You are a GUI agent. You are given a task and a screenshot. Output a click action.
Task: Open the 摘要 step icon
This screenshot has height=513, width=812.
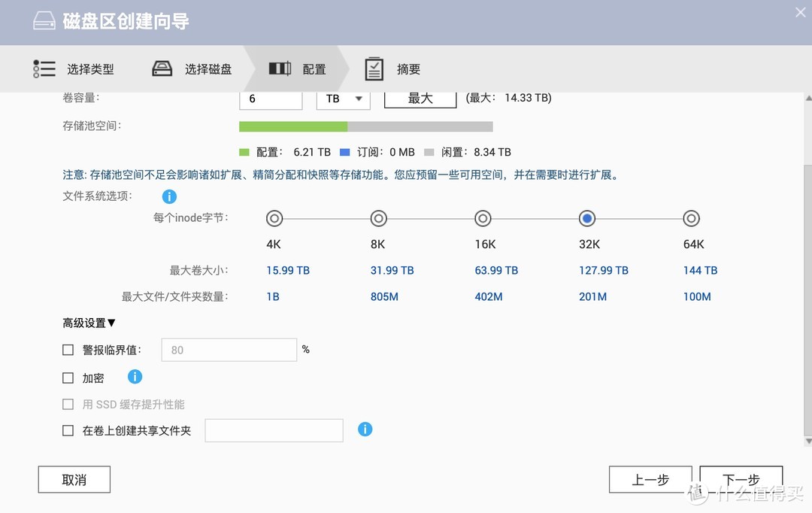point(374,68)
